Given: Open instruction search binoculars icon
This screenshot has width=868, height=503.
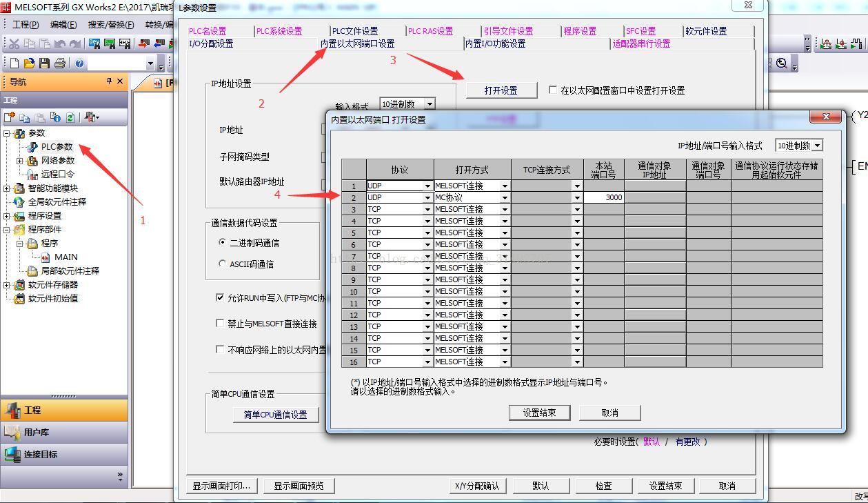Looking at the screenshot, I should click(110, 43).
